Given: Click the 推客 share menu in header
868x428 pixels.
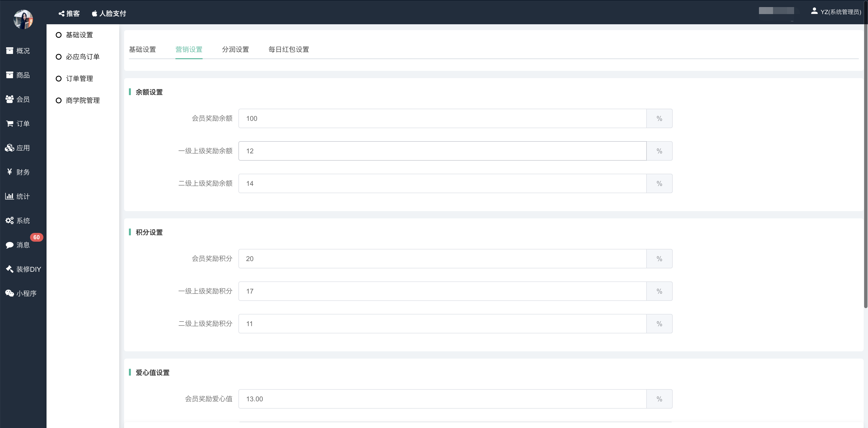Looking at the screenshot, I should [x=69, y=14].
